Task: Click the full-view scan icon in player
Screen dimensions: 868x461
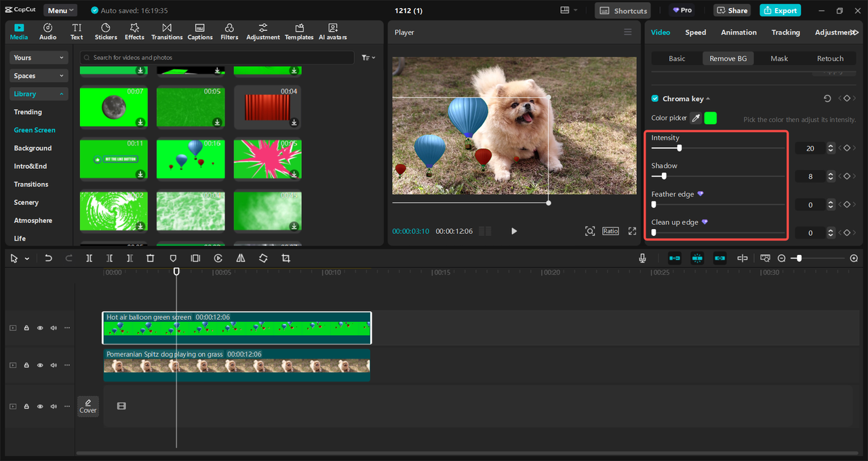Action: click(x=590, y=231)
